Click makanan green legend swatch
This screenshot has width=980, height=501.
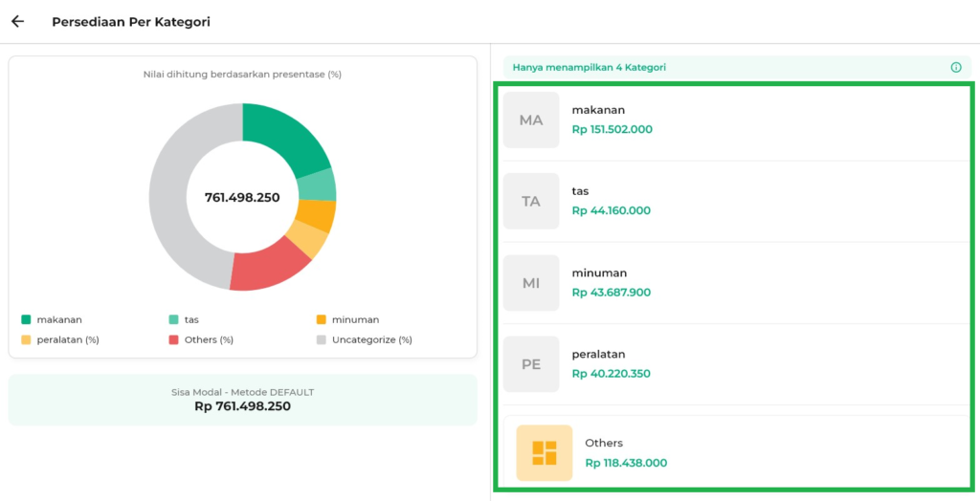pyautogui.click(x=26, y=319)
